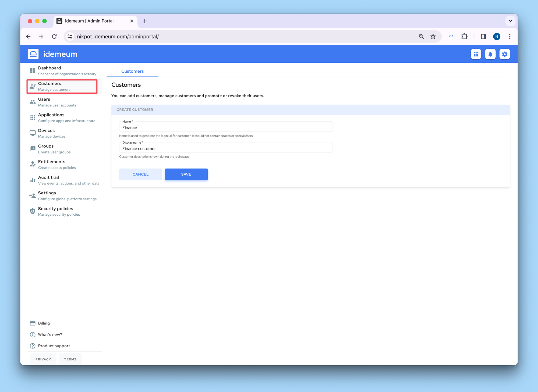The height and width of the screenshot is (392, 538).
Task: Click the SAVE button
Action: coord(186,174)
